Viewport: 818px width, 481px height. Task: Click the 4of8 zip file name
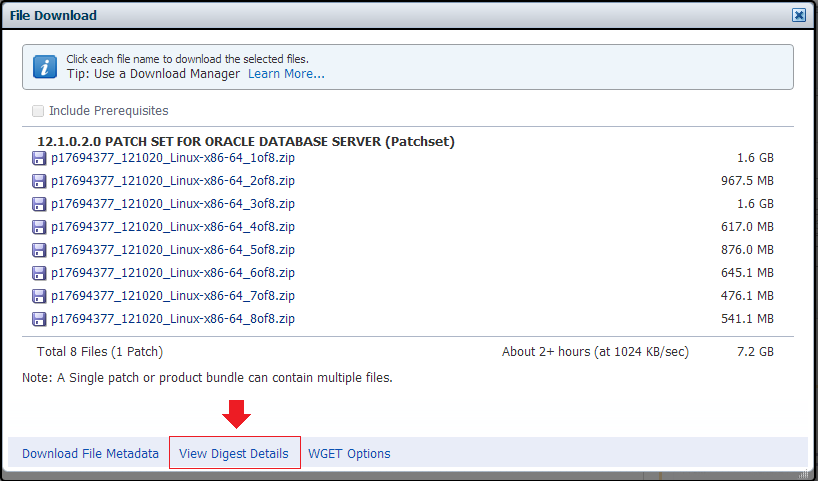point(172,227)
